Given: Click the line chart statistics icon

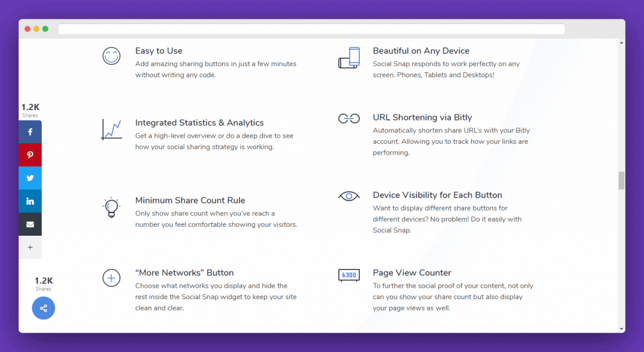Looking at the screenshot, I should (111, 129).
